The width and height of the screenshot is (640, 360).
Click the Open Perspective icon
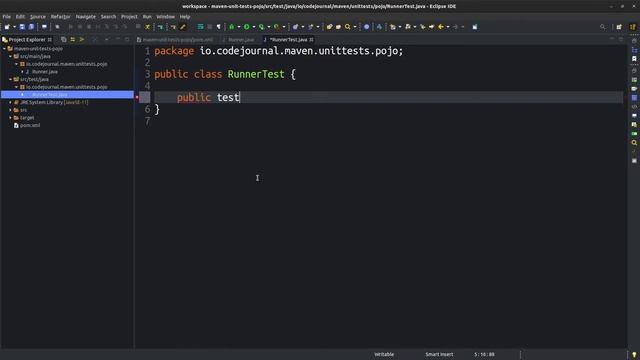click(x=619, y=27)
